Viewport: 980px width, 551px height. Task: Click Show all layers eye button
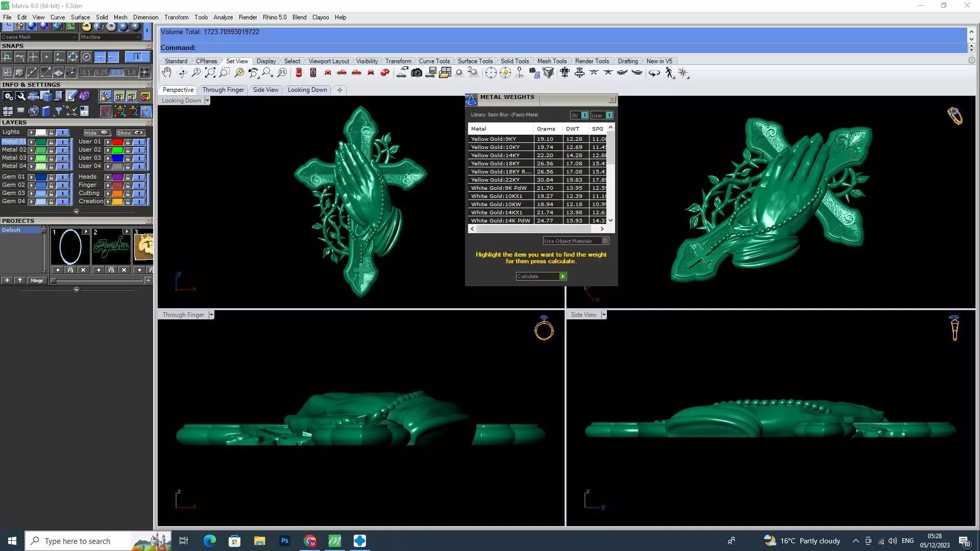click(x=131, y=133)
